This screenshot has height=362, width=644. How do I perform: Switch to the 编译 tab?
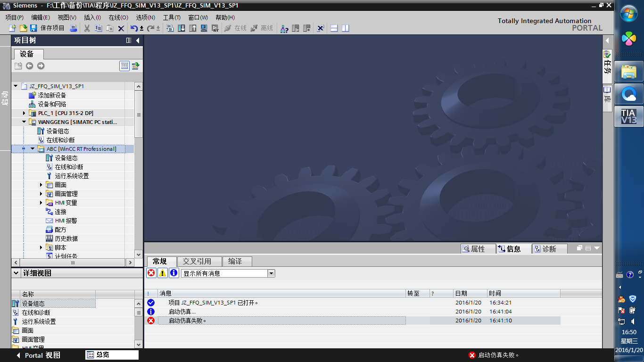[237, 261]
